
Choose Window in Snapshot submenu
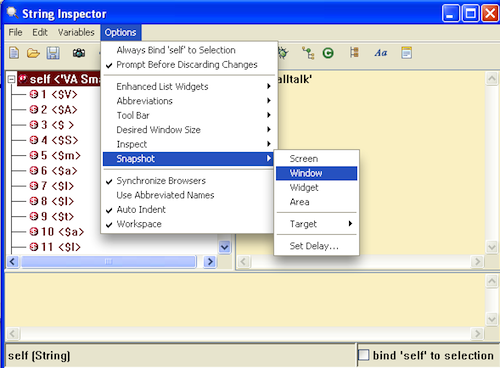pos(316,173)
